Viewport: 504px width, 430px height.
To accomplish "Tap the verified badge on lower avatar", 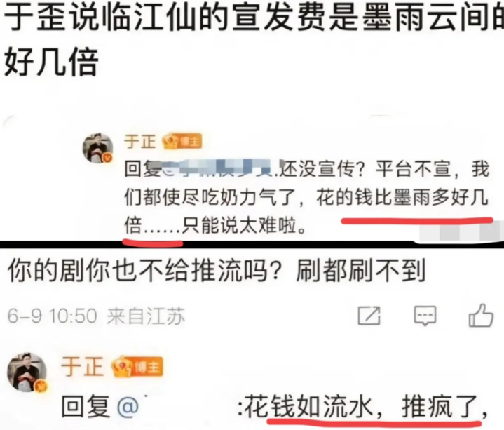I will [x=41, y=386].
